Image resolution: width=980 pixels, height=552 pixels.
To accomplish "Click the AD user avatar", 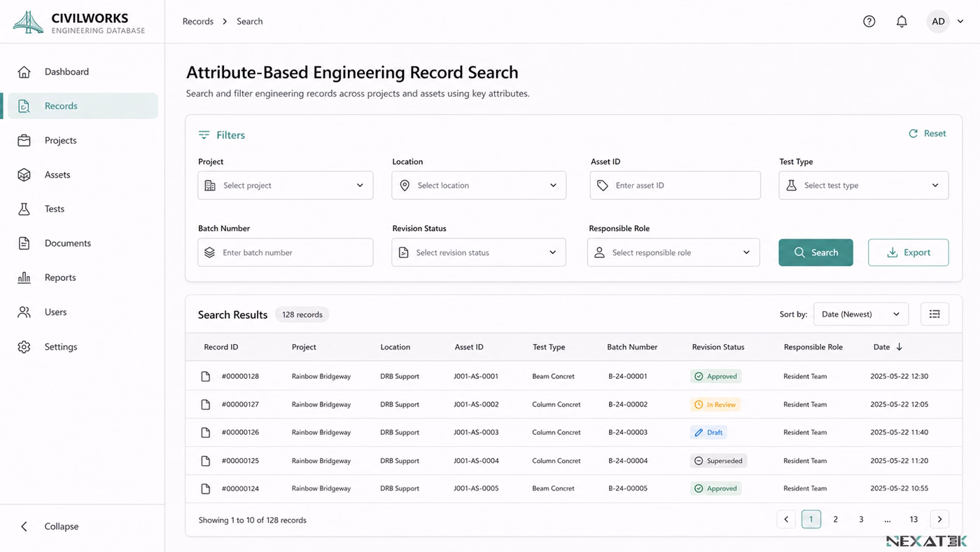I will 938,21.
